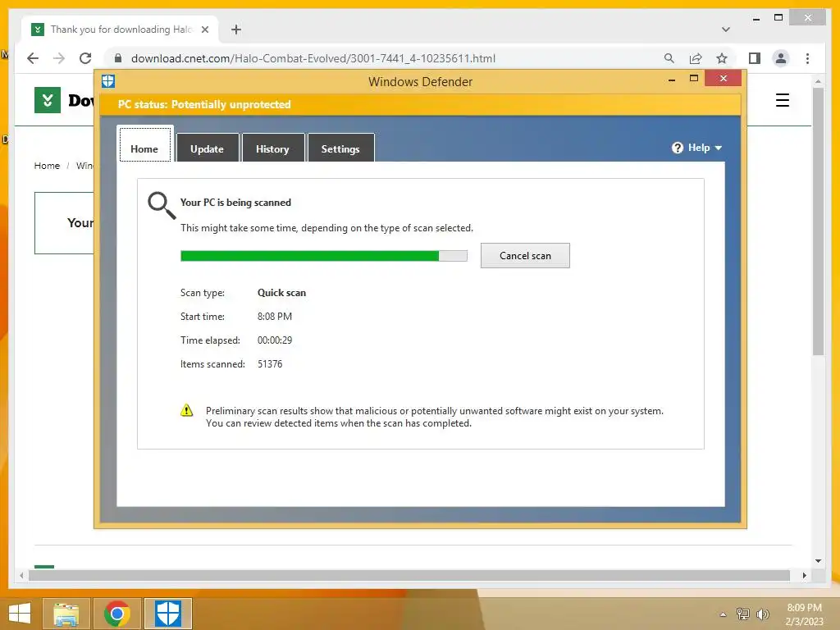Open the network tray icon
This screenshot has width=840, height=630.
pyautogui.click(x=743, y=614)
